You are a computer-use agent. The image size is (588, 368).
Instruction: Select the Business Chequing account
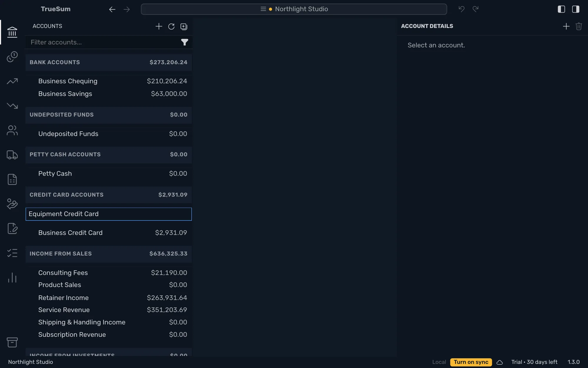(108, 81)
